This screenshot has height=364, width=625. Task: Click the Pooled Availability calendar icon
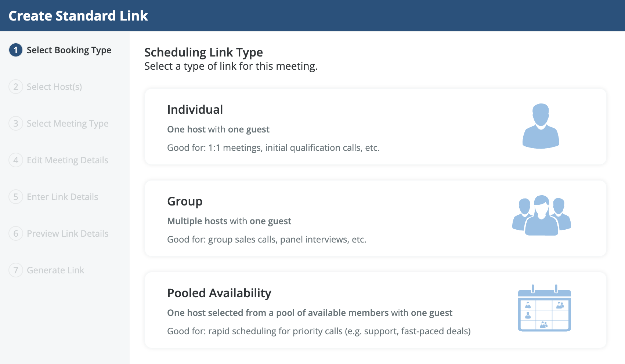point(544,308)
